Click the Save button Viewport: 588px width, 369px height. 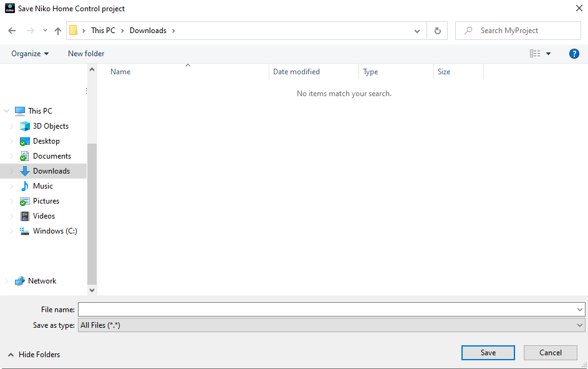coord(488,353)
